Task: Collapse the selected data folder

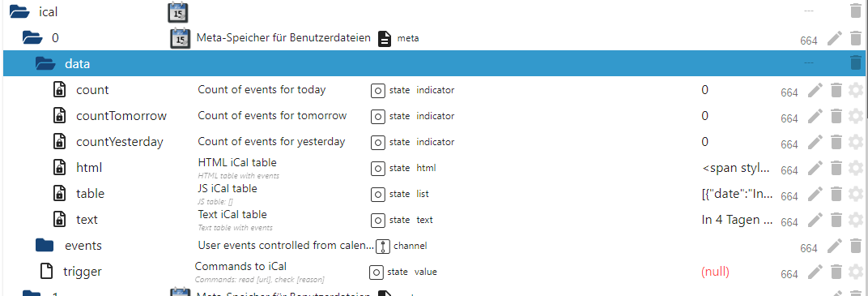Action: 45,64
